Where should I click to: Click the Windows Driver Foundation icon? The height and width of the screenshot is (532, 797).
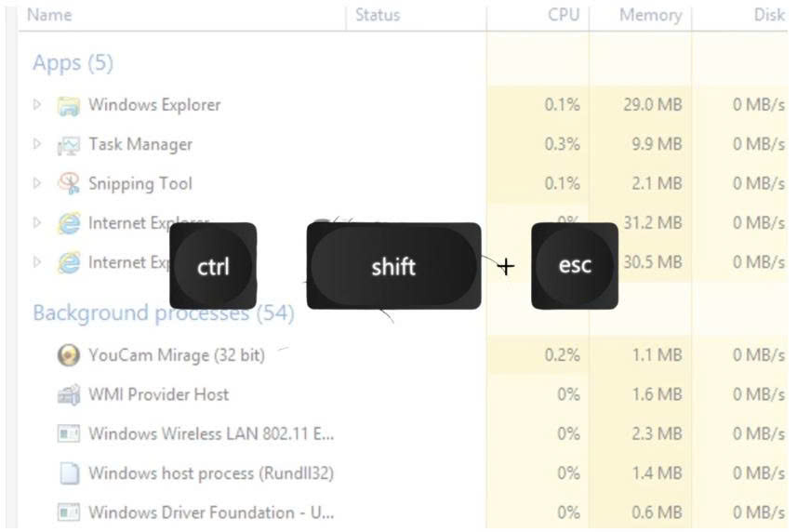click(69, 512)
